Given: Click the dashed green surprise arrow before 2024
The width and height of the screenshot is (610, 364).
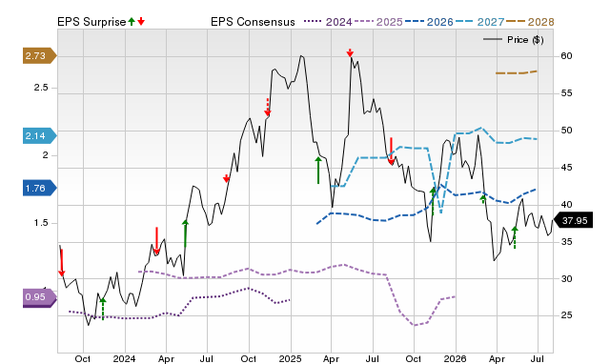Looking at the screenshot, I should point(103,309).
